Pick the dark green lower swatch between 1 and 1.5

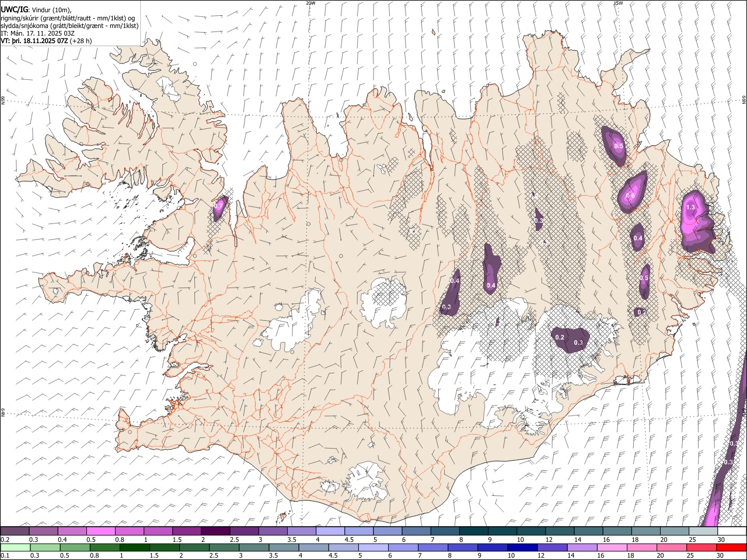tap(134, 547)
